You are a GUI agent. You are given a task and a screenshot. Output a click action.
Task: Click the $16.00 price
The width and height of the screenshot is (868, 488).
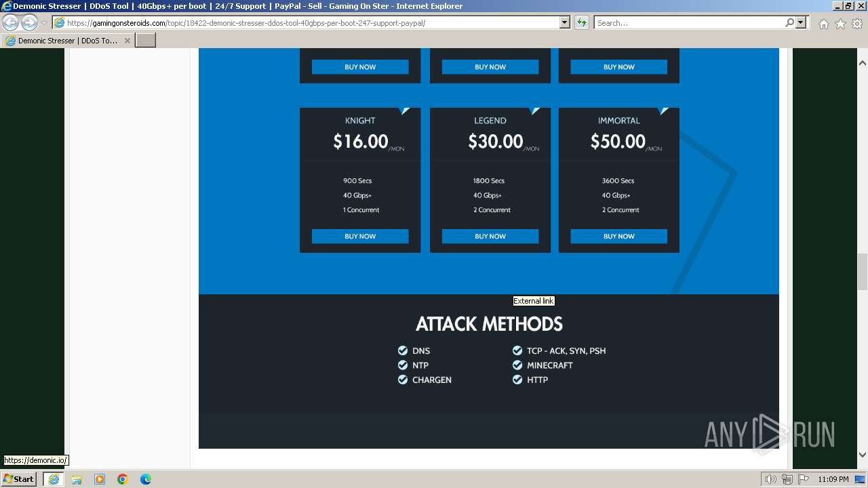pyautogui.click(x=360, y=141)
